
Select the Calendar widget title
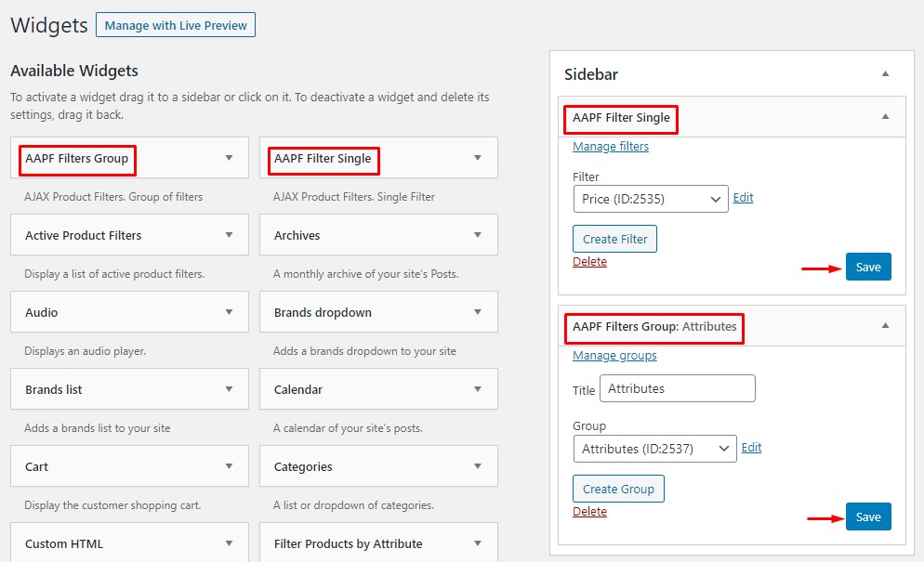[x=298, y=389]
